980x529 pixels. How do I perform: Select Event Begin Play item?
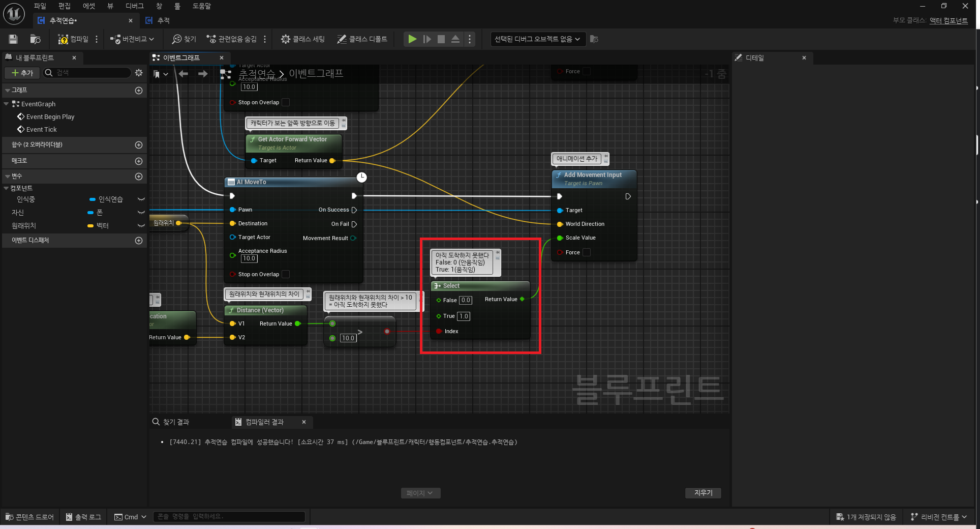click(50, 116)
